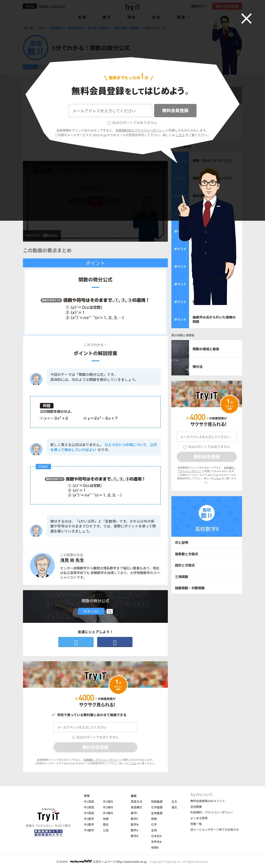The image size is (265, 868).
Task: Open the http://www.heidi.ne.jp footer link
Action: click(131, 862)
